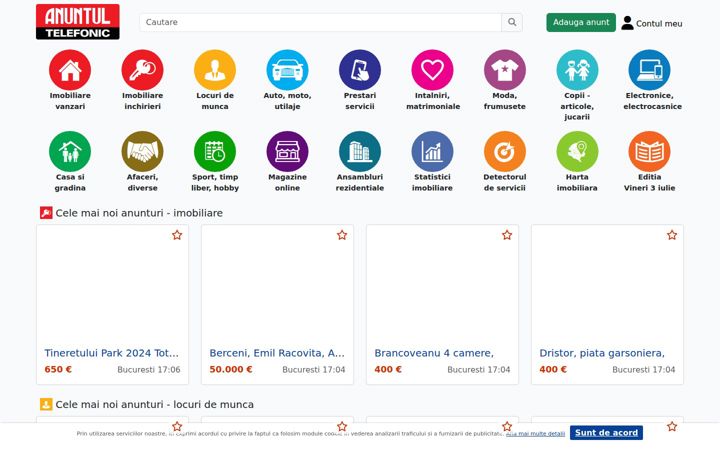Select the Moda, frumusete t-shirt icon

pyautogui.click(x=505, y=70)
